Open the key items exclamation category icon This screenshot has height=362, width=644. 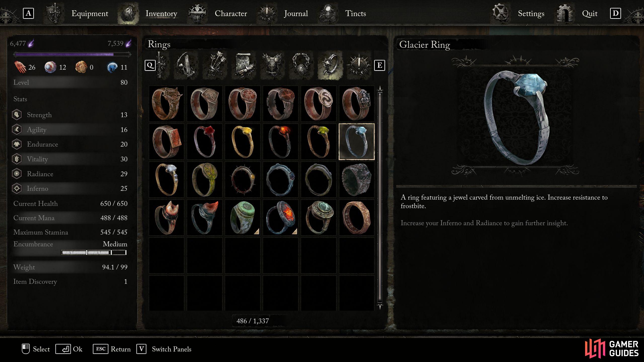(x=358, y=65)
